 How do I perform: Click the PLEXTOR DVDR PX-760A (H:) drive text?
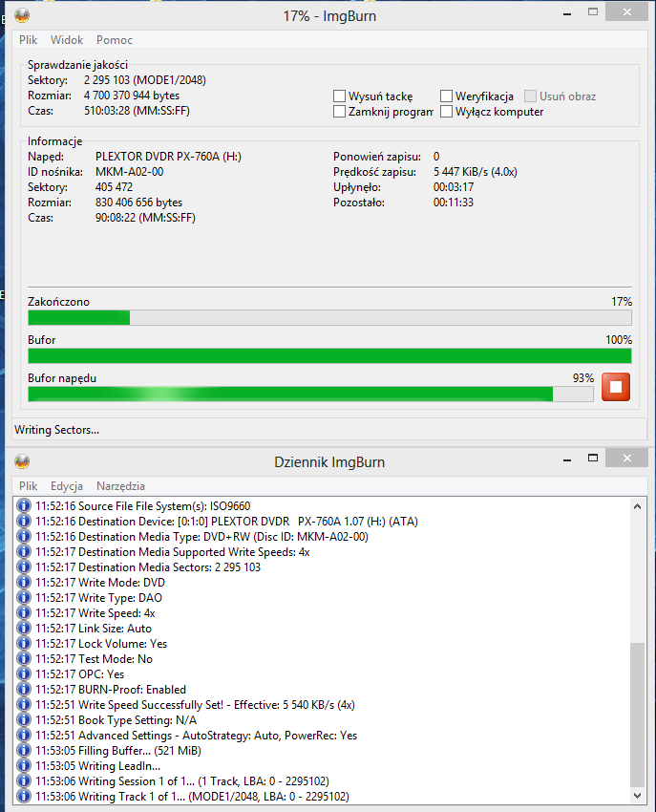point(168,157)
